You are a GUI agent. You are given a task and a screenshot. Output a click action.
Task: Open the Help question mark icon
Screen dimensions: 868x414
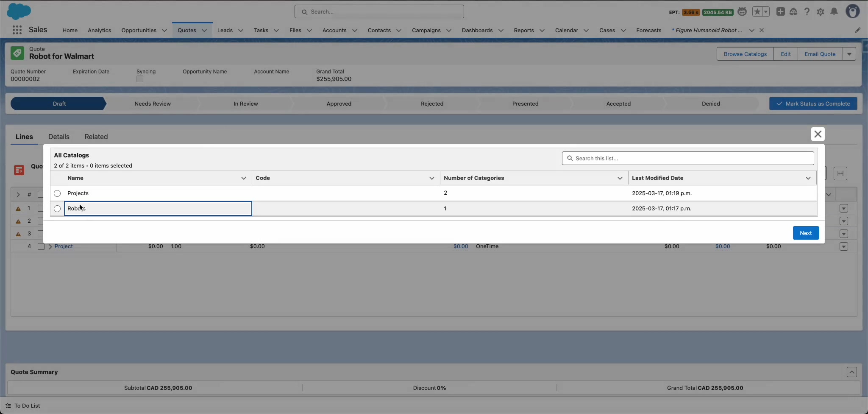coord(807,12)
